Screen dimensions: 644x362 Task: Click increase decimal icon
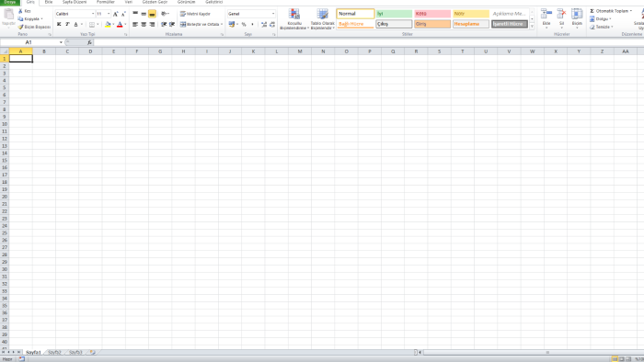tap(264, 24)
